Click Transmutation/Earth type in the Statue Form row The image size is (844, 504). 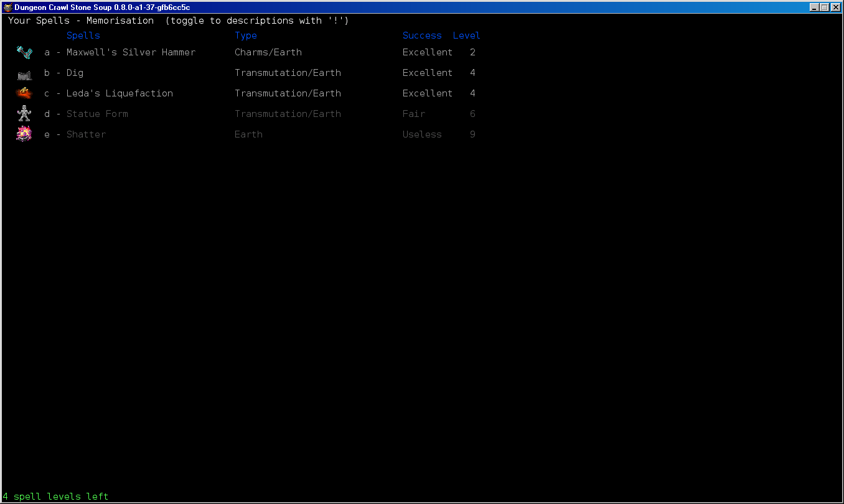click(288, 114)
